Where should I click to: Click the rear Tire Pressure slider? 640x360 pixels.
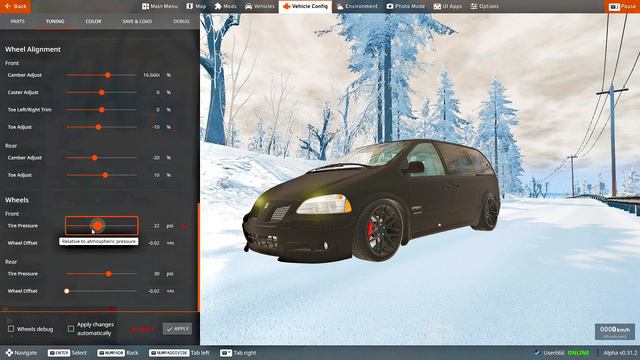pos(101,274)
